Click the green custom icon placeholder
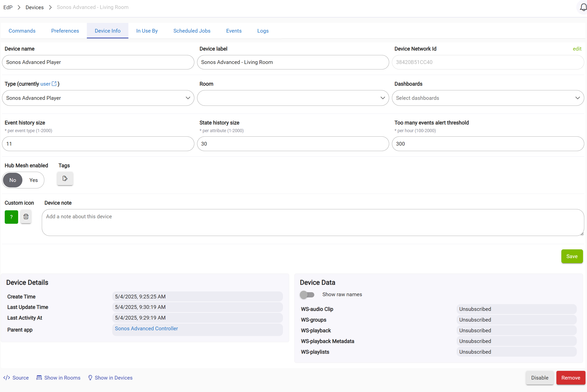The height and width of the screenshot is (392, 587). point(11,217)
